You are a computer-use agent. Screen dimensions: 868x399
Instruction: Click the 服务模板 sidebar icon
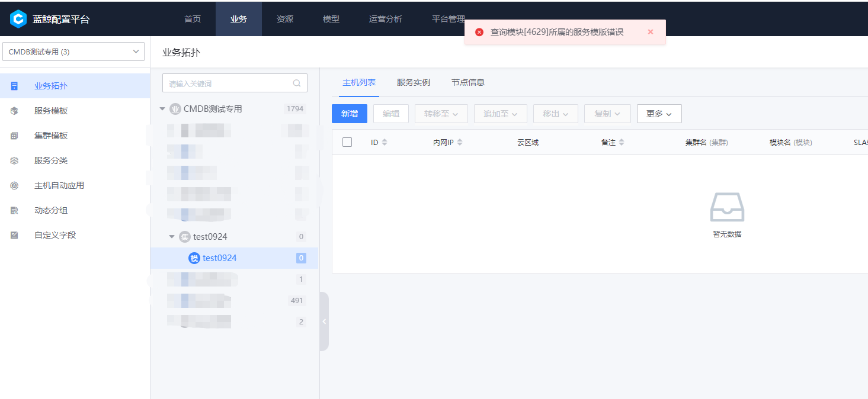(15, 111)
